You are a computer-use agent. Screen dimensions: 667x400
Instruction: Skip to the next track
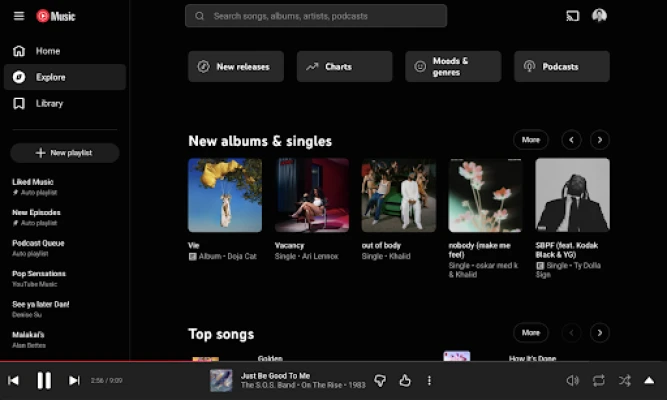74,380
